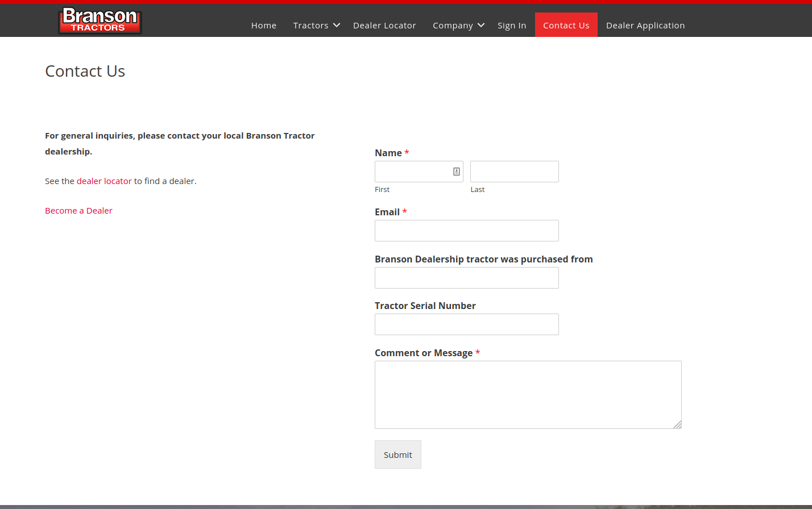Viewport: 812px width, 509px height.
Task: Open the Tractors menu item
Action: (x=310, y=25)
